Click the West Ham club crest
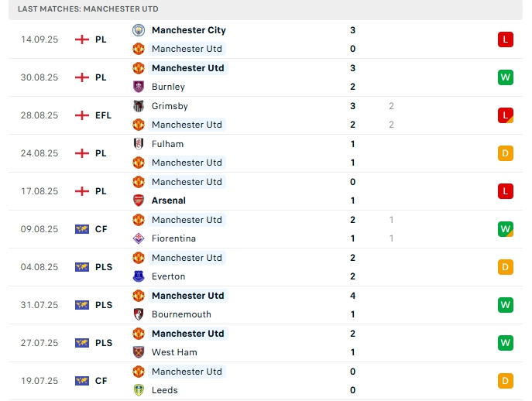 pyautogui.click(x=139, y=352)
